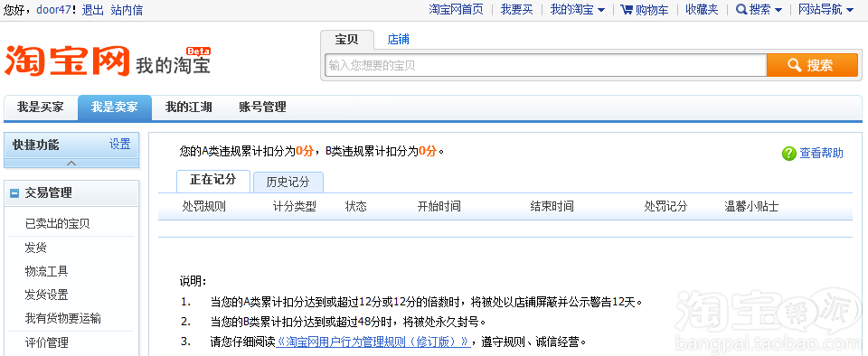Click the 设置 link in 快捷功能
Viewport: 868px width, 356px height.
coord(120,145)
